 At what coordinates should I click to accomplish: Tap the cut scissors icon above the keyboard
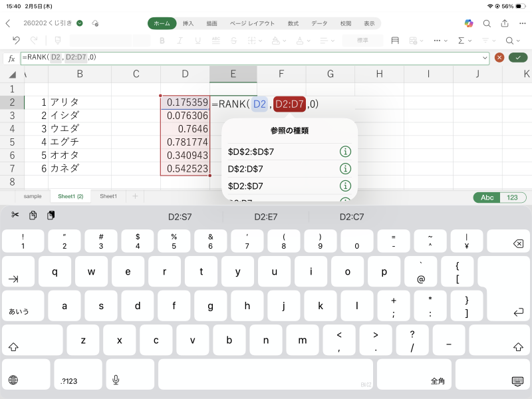(15, 215)
